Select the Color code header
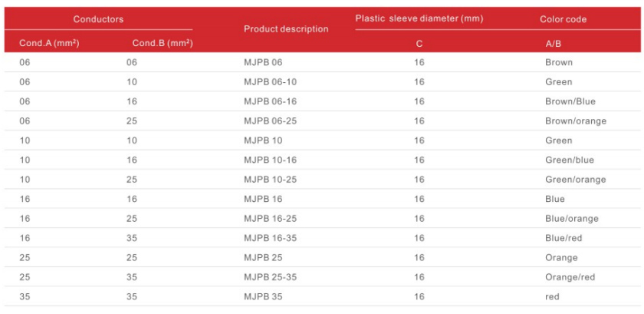The height and width of the screenshot is (314, 644). click(563, 19)
